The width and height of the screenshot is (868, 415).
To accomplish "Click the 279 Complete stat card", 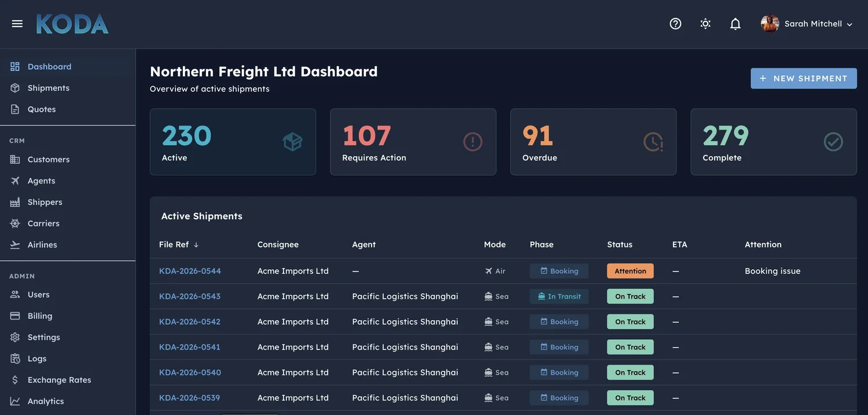I will pyautogui.click(x=774, y=142).
